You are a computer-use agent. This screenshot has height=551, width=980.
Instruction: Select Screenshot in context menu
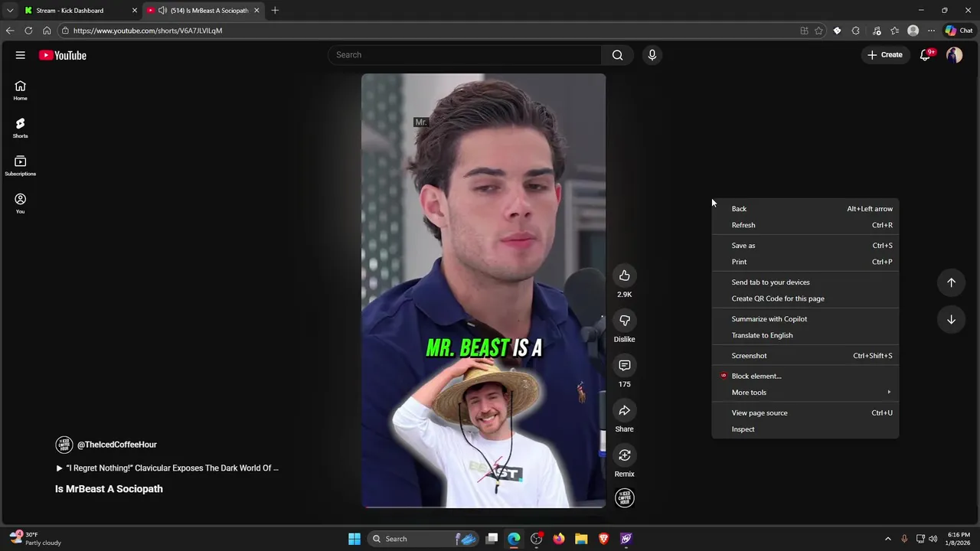[x=805, y=356]
